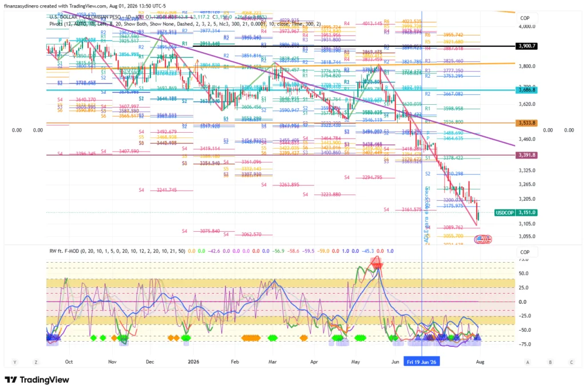Image resolution: width=586 pixels, height=392 pixels.
Task: Click the 3,800.0 value on the price scale
Action: (527, 66)
